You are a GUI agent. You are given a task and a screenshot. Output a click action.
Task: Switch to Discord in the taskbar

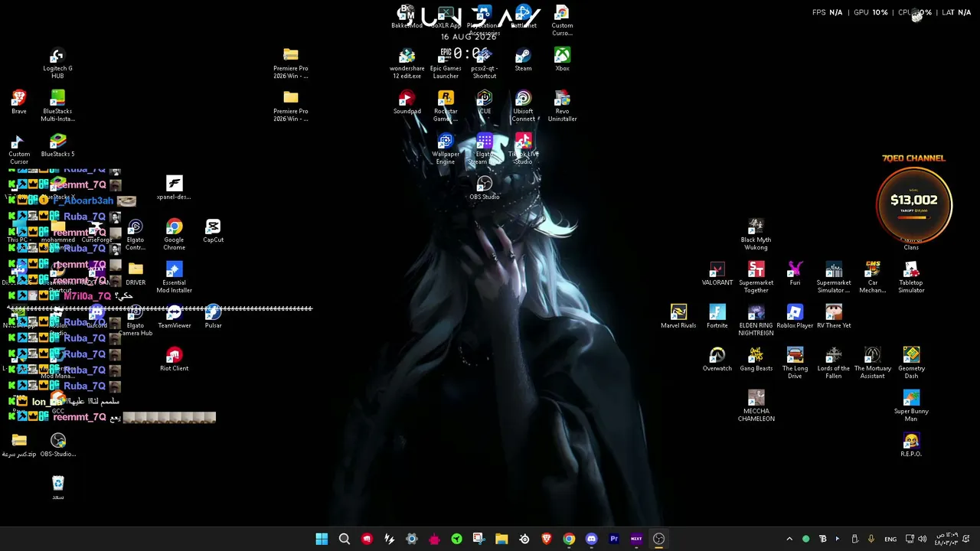tap(591, 539)
